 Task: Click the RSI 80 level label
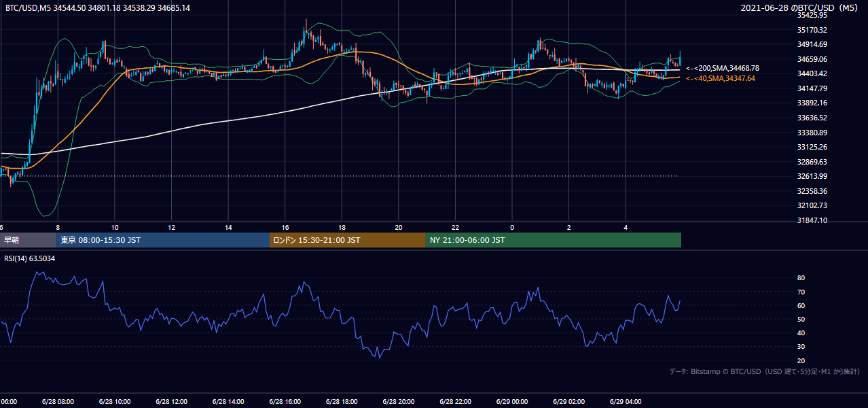(x=801, y=278)
